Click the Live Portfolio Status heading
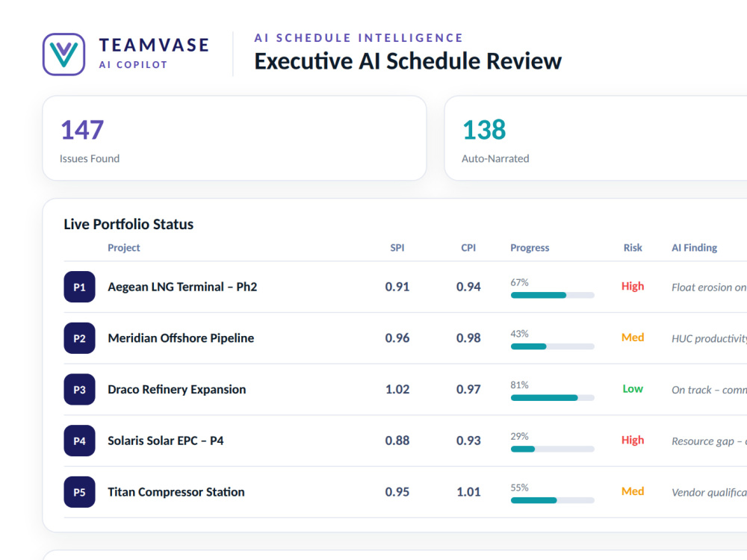The height and width of the screenshot is (560, 747). 128,224
